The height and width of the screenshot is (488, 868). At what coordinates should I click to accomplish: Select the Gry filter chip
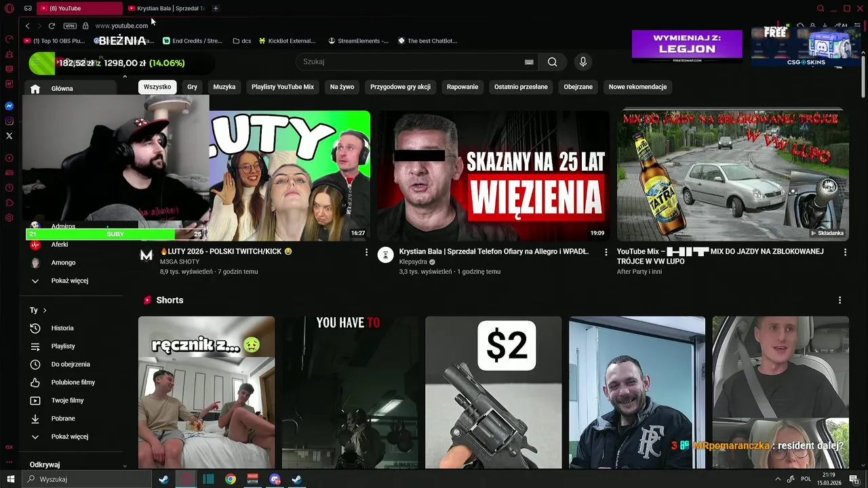192,87
